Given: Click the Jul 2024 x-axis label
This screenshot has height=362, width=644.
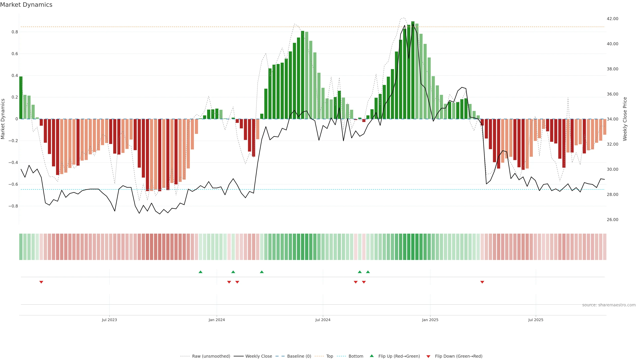Looking at the screenshot, I should click(323, 320).
